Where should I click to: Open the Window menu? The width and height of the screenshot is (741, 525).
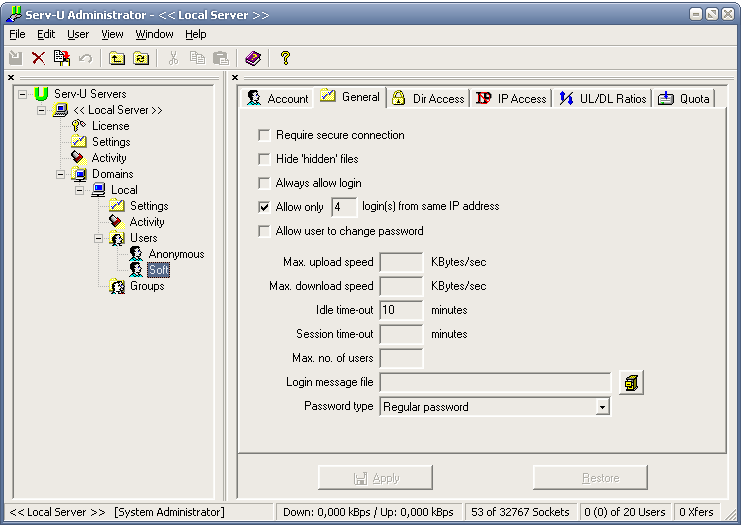tap(155, 34)
